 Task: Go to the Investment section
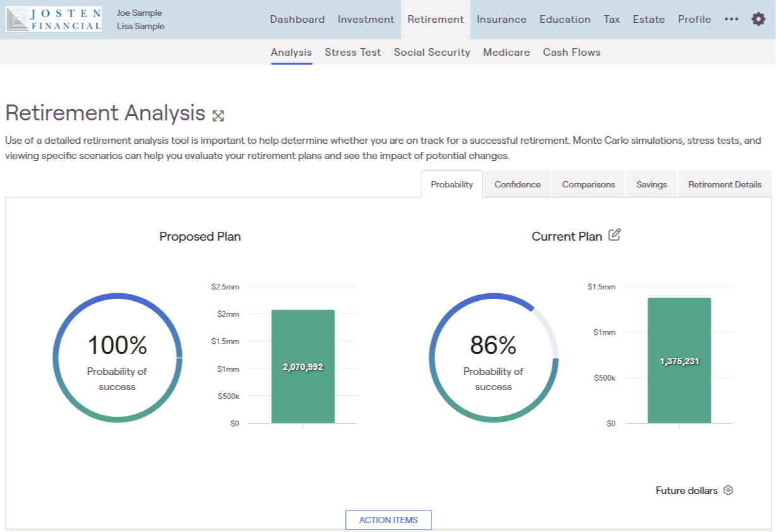(x=366, y=19)
